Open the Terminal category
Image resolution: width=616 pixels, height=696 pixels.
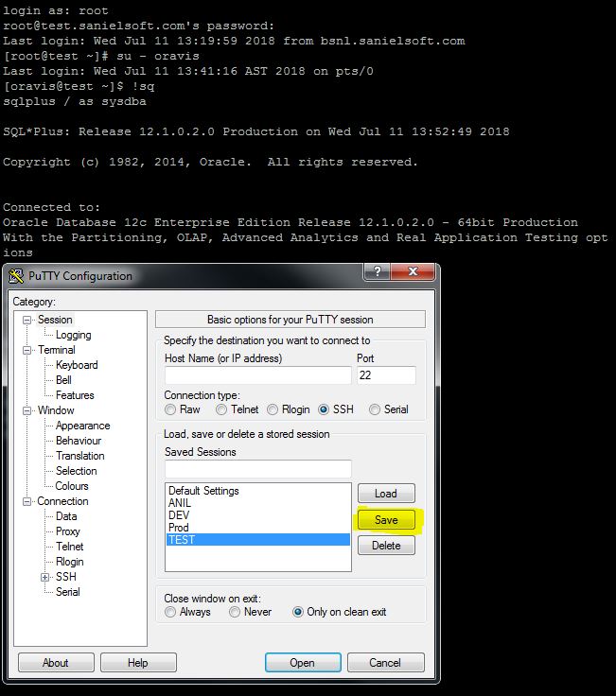(57, 350)
